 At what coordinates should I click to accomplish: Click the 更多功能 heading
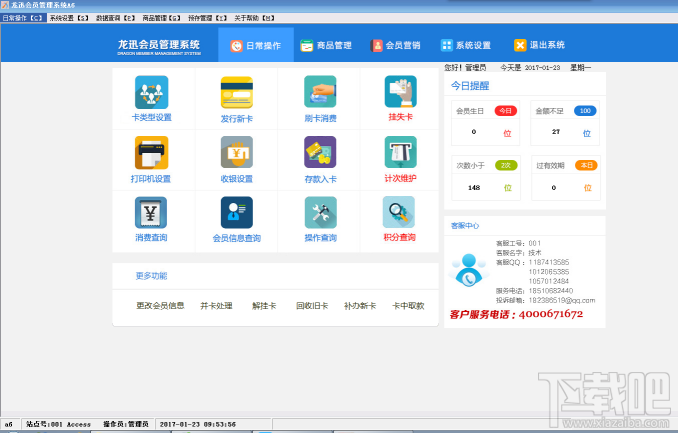point(151,276)
